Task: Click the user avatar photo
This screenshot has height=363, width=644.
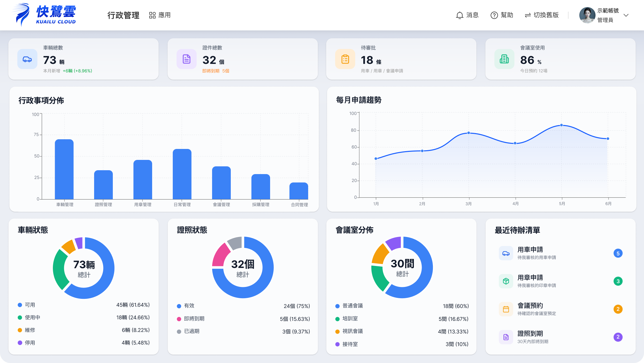Action: tap(587, 15)
